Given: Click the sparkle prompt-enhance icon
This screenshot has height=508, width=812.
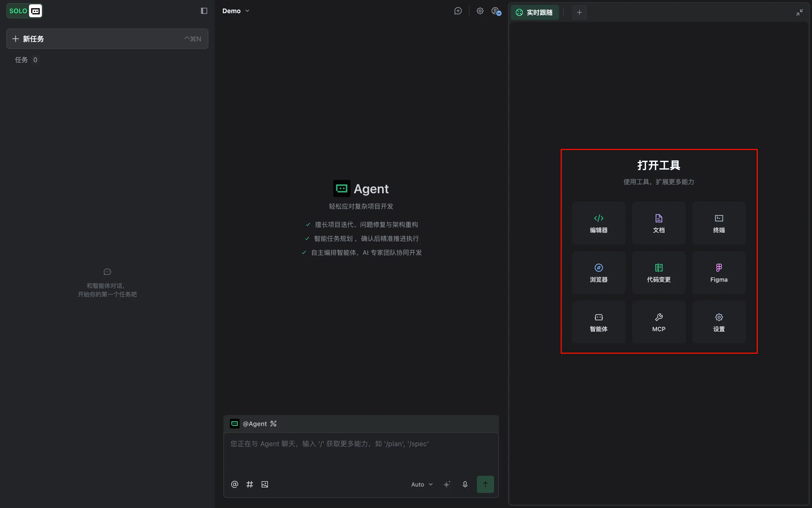Looking at the screenshot, I should (447, 484).
